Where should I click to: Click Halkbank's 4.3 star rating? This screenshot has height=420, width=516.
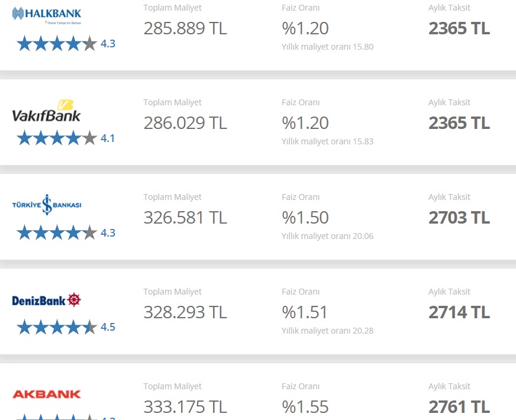pyautogui.click(x=66, y=43)
